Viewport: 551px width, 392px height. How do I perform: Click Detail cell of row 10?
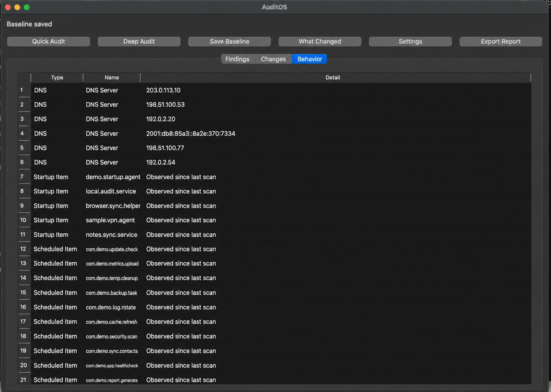point(335,220)
